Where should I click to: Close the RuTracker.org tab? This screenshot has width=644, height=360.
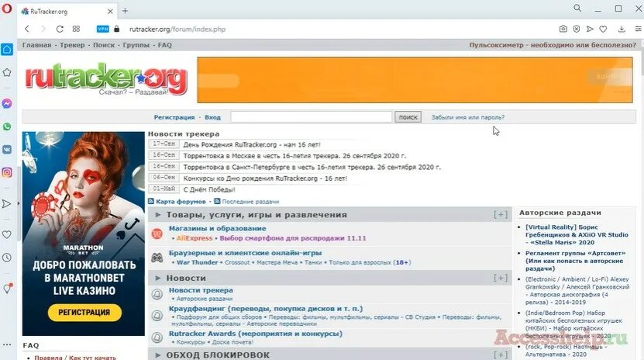pyautogui.click(x=110, y=12)
